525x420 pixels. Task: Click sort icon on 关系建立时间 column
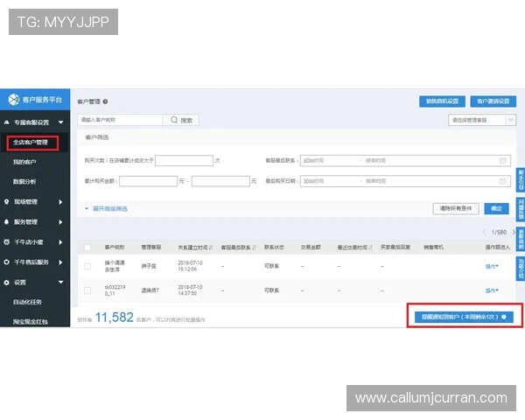[x=213, y=248]
